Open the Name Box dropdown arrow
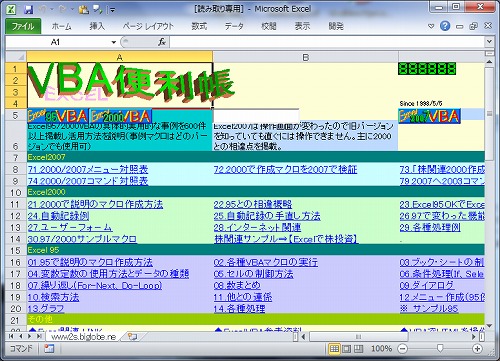The height and width of the screenshot is (361, 500). 114,42
